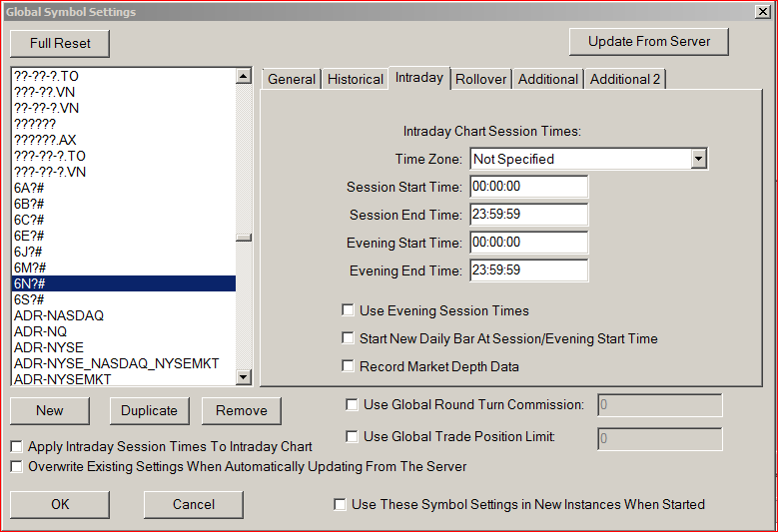Viewport: 778px width, 532px height.
Task: Switch to the General tab
Action: [x=292, y=79]
